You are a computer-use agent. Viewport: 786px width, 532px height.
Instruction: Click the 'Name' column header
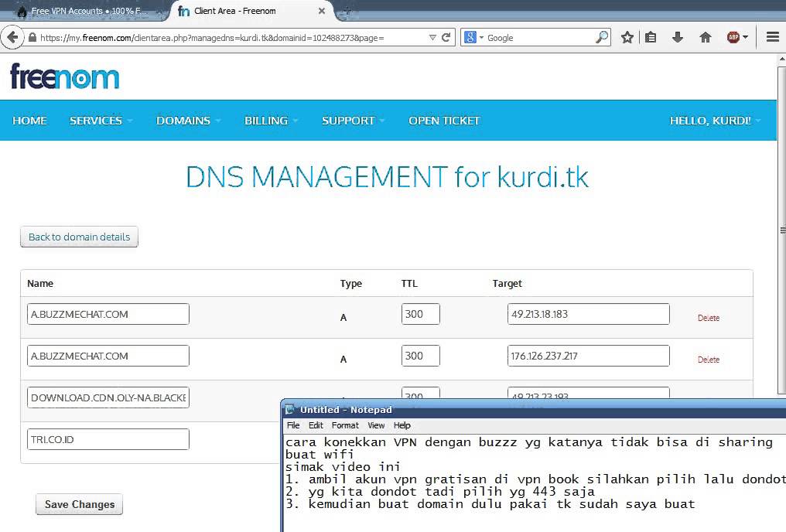pyautogui.click(x=40, y=284)
